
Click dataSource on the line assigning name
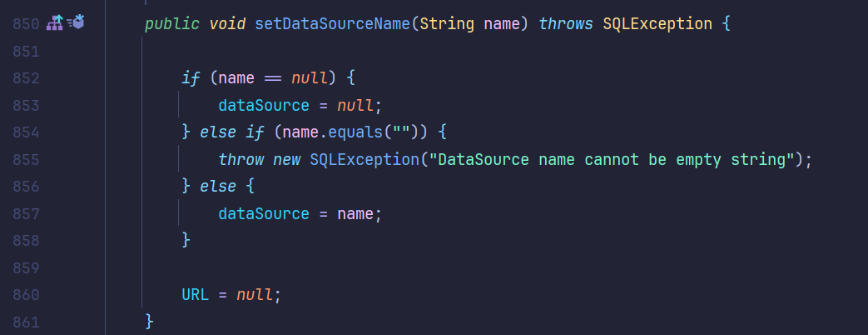(x=264, y=213)
